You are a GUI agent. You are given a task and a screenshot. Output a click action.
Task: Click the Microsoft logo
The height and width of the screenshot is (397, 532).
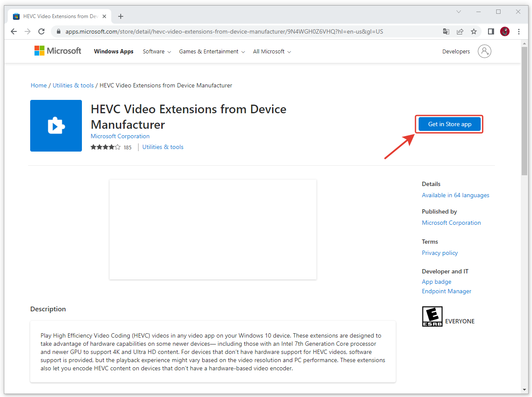click(58, 51)
